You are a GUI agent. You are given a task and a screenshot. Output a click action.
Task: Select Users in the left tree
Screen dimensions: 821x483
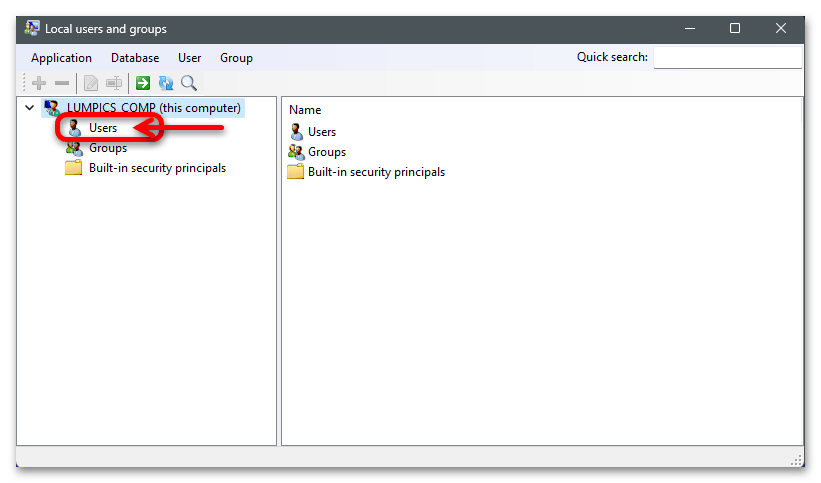pos(103,128)
